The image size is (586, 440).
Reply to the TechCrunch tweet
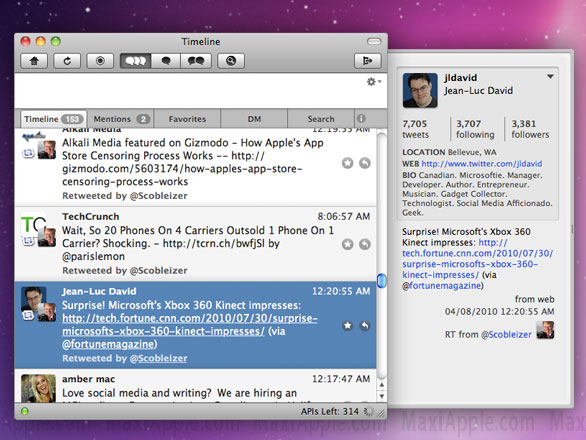click(365, 244)
